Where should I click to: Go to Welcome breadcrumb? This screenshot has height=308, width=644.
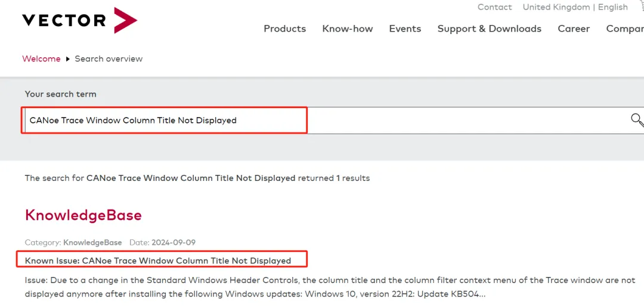[42, 59]
